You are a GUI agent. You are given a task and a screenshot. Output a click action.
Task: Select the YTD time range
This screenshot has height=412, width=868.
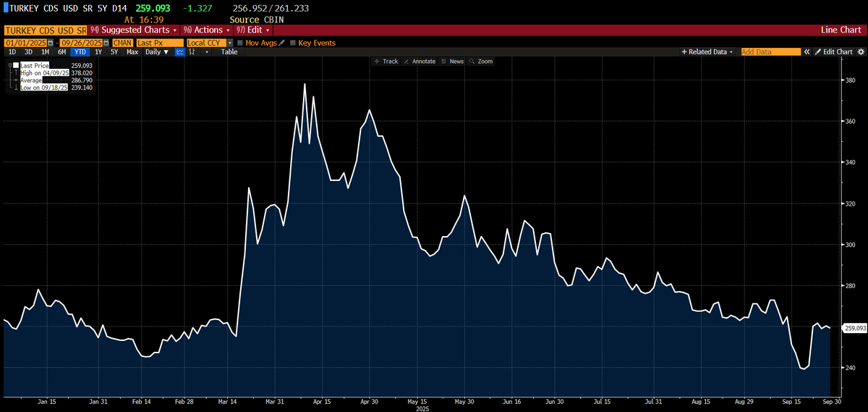80,52
